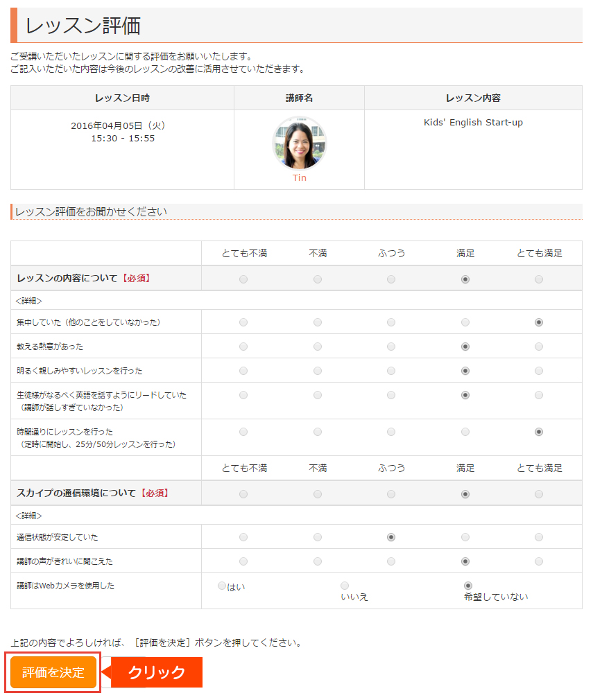593x700 pixels.
Task: Set 明るく親しみやすいレッスン row to 不満
Action: coord(317,371)
